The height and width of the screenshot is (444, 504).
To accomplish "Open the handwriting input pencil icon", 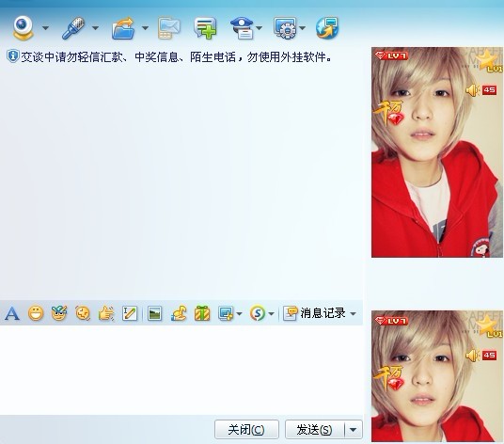I will 130,313.
